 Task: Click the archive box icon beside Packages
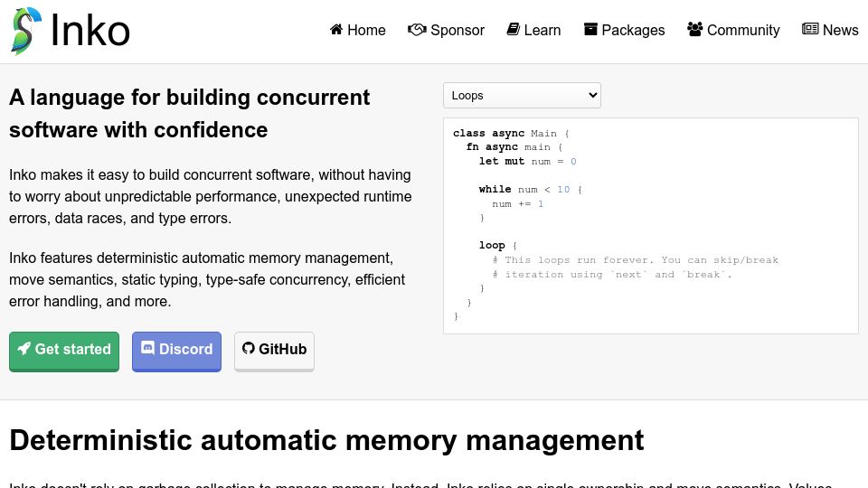coord(590,29)
